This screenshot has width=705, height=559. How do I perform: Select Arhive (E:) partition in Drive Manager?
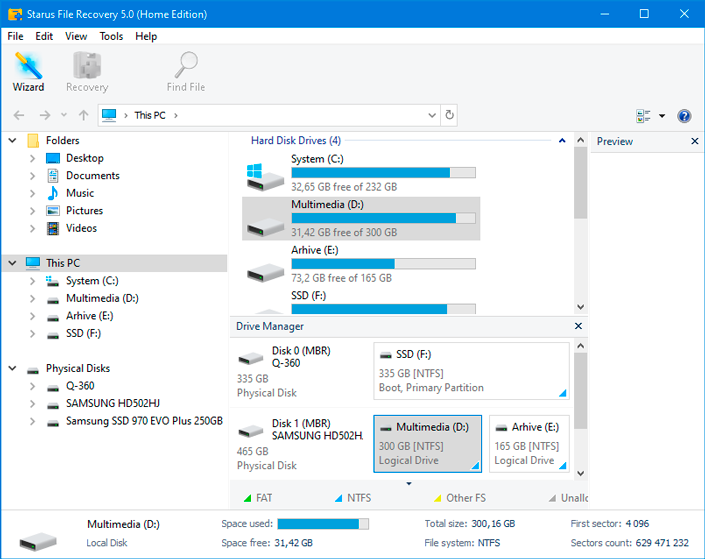(x=529, y=444)
